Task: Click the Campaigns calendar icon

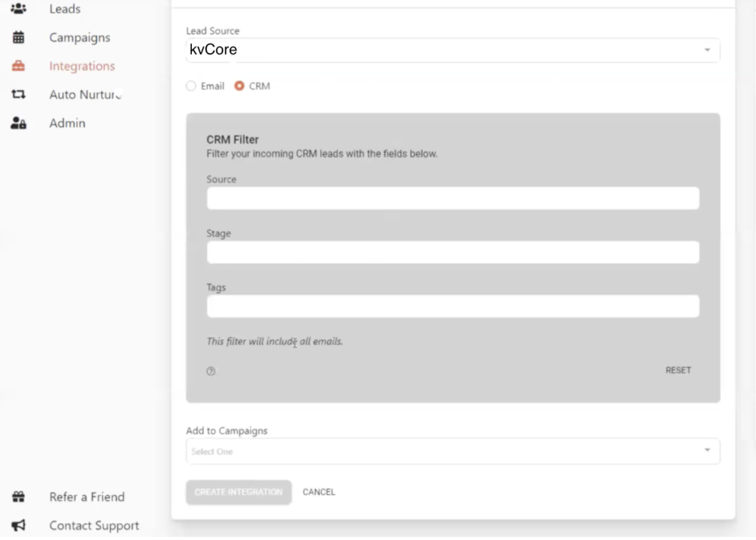Action: [x=18, y=37]
